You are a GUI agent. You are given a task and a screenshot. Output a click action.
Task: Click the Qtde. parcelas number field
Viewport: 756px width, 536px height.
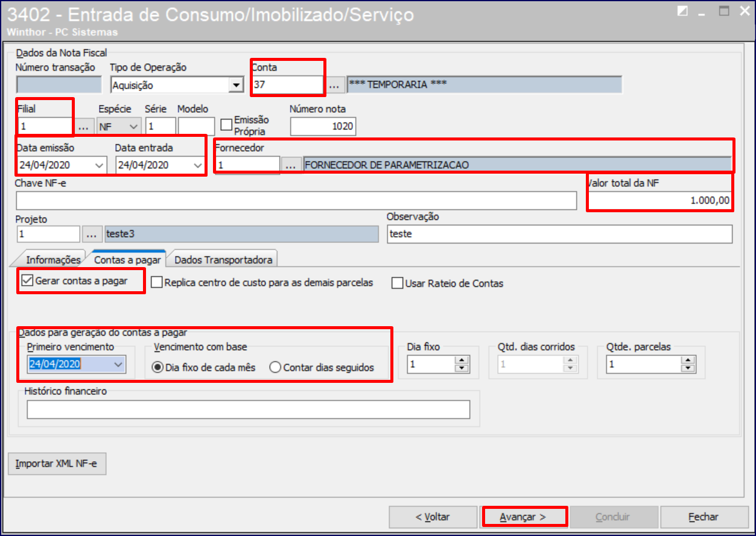point(644,364)
